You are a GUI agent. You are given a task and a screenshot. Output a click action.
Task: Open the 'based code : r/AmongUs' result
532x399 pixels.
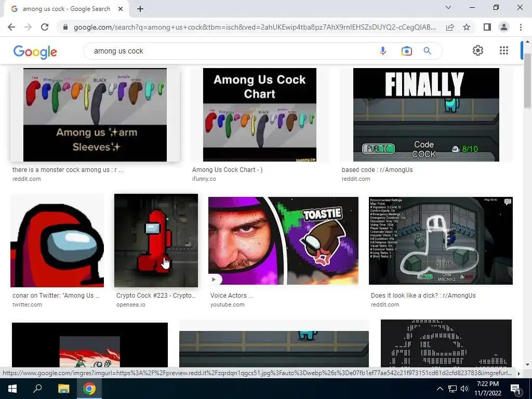pos(377,170)
